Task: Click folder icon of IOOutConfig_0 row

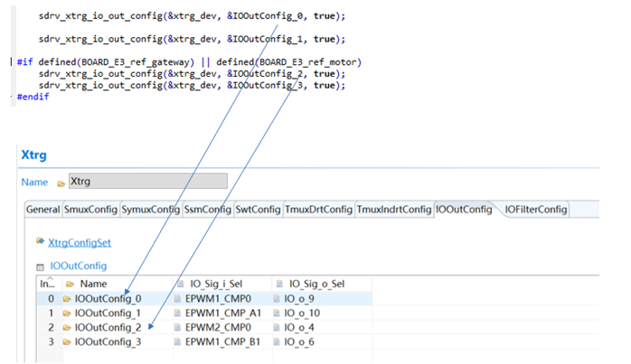Action: tap(67, 298)
